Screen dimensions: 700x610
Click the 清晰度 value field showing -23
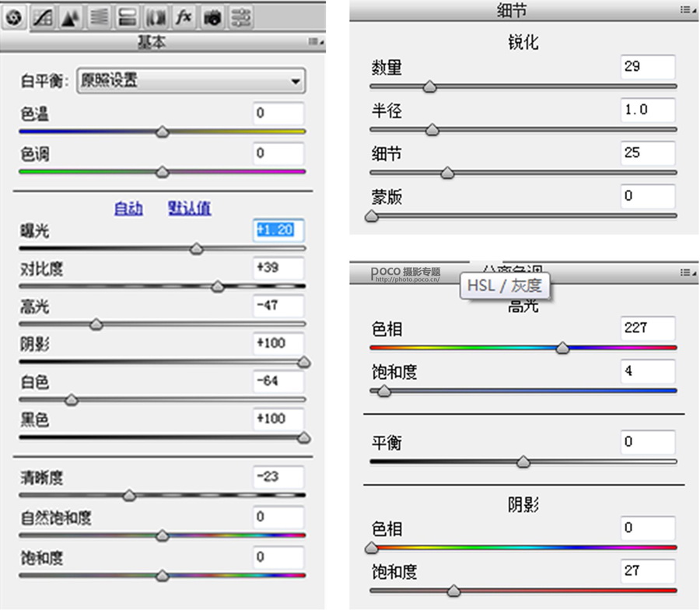pos(278,477)
